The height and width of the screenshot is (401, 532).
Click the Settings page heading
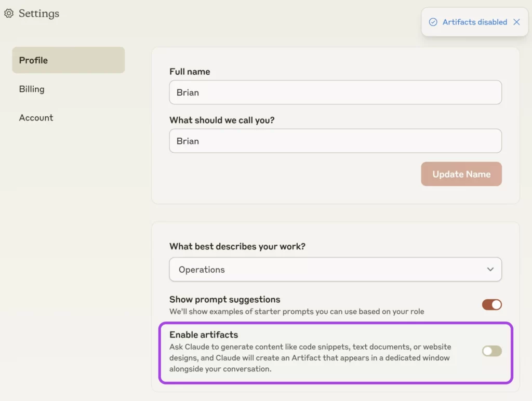[x=39, y=14]
